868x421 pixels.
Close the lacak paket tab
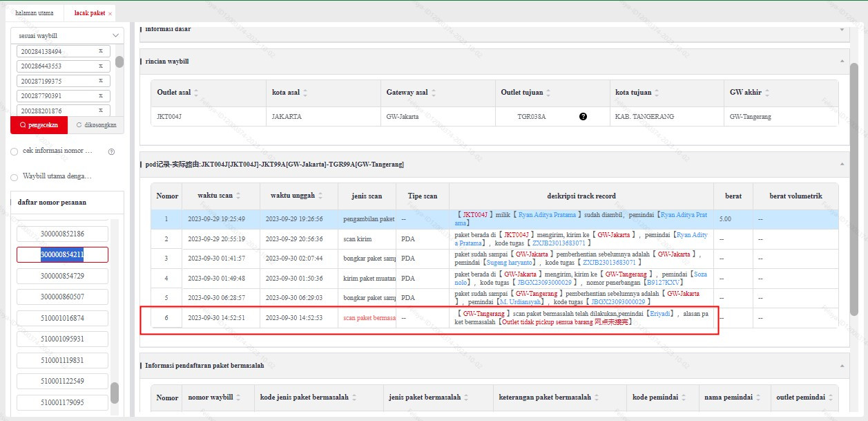coord(110,14)
